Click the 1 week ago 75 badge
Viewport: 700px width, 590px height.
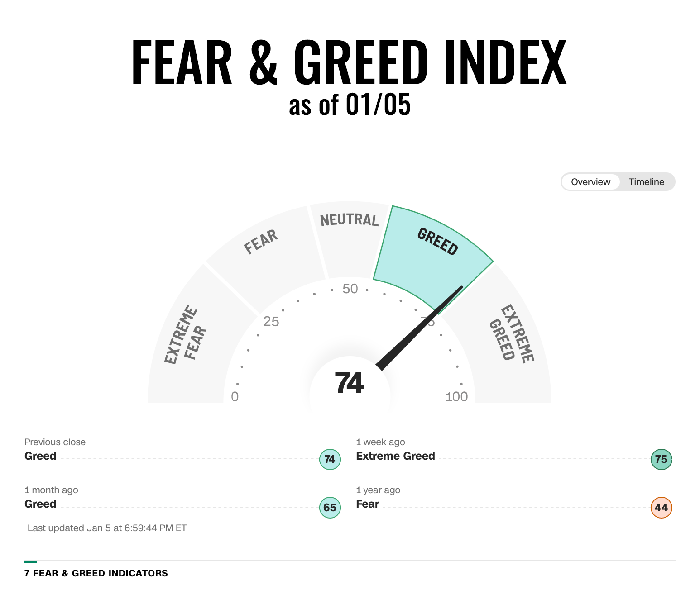coord(662,459)
